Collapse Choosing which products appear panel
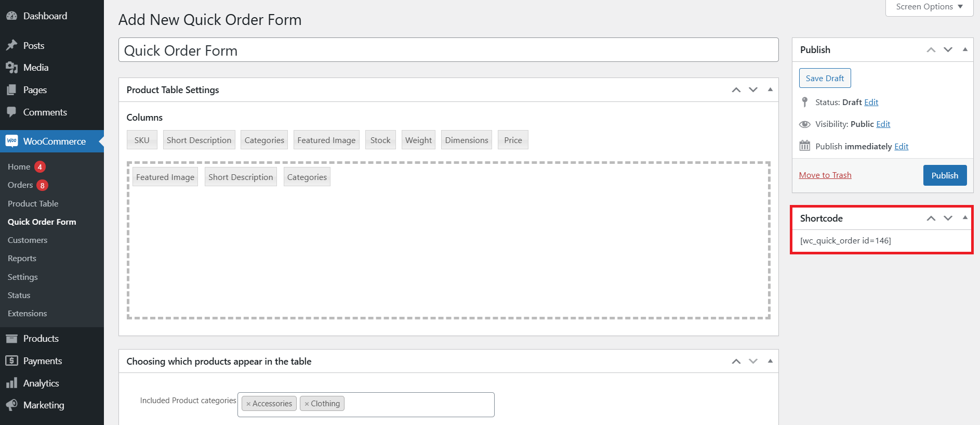 point(770,362)
